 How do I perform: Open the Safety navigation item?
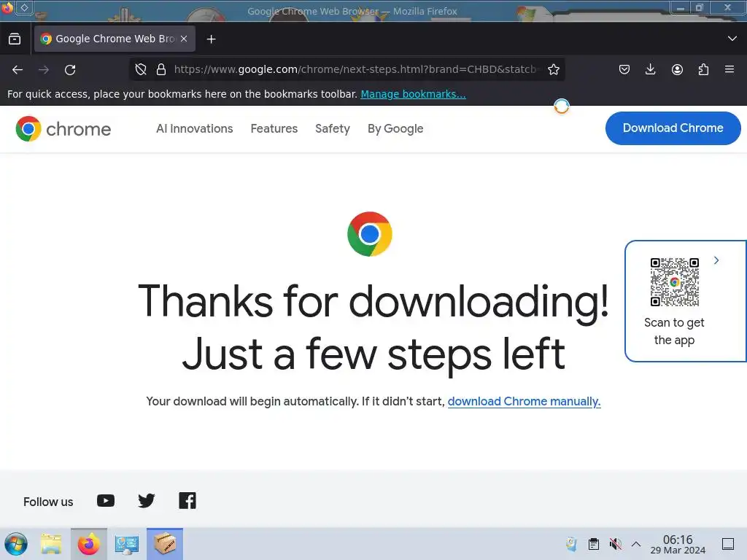pyautogui.click(x=333, y=128)
